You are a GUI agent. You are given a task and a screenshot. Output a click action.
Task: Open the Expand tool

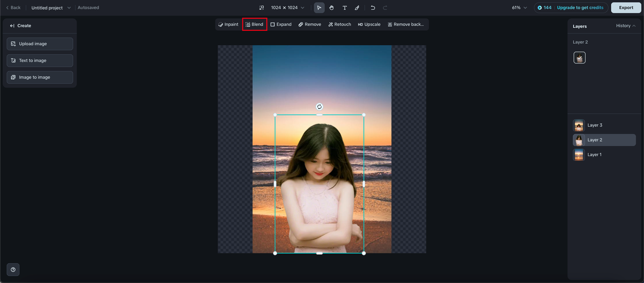[281, 24]
